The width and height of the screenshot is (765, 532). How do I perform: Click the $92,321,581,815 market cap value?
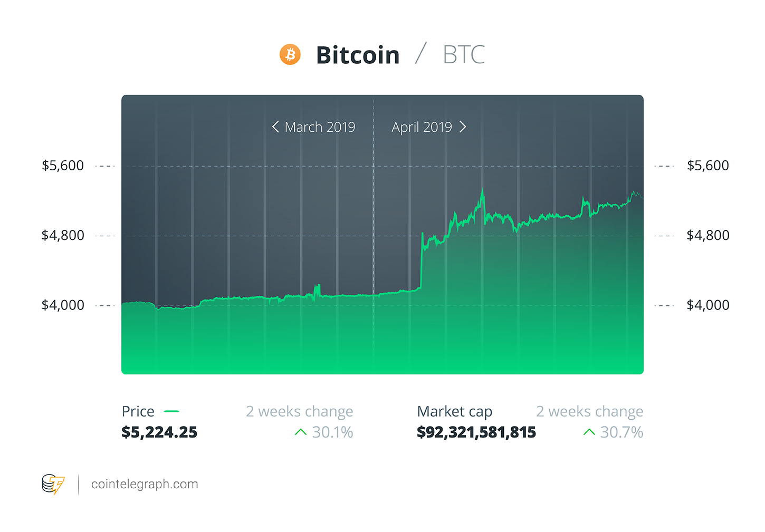coord(476,432)
